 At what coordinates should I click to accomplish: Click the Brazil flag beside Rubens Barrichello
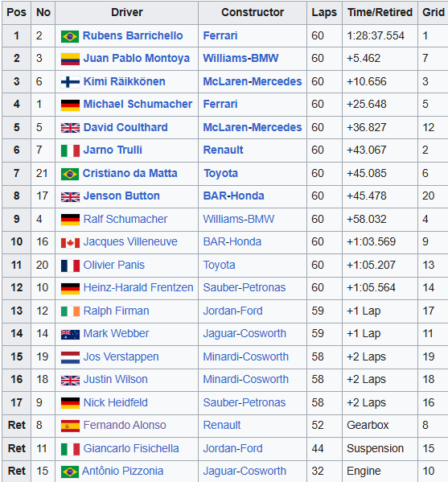[x=70, y=36]
